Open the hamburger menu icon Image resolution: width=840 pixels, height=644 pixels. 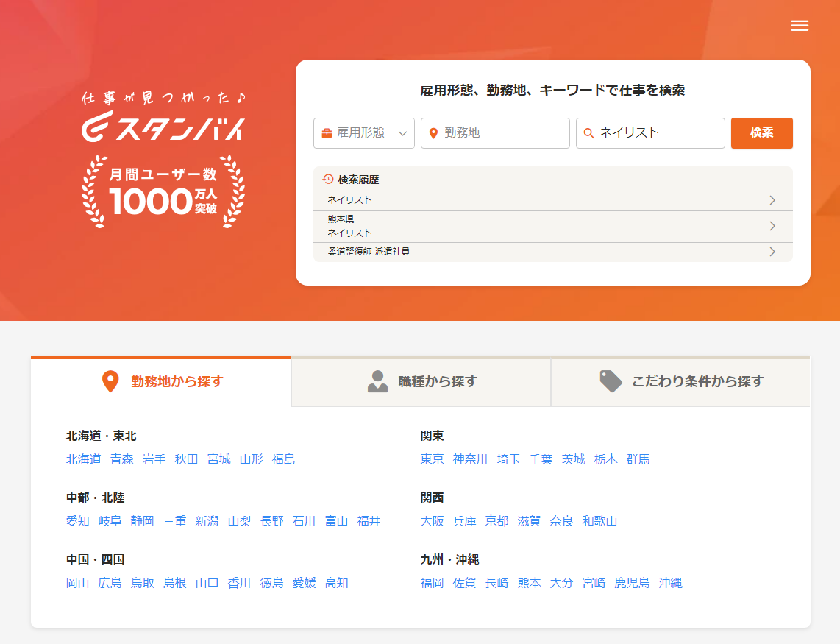[800, 26]
